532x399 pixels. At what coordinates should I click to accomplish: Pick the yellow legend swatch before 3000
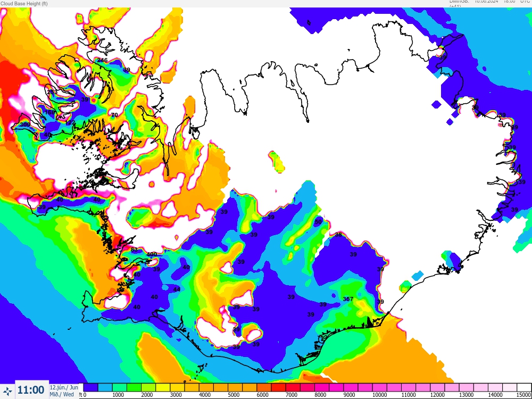click(x=163, y=387)
